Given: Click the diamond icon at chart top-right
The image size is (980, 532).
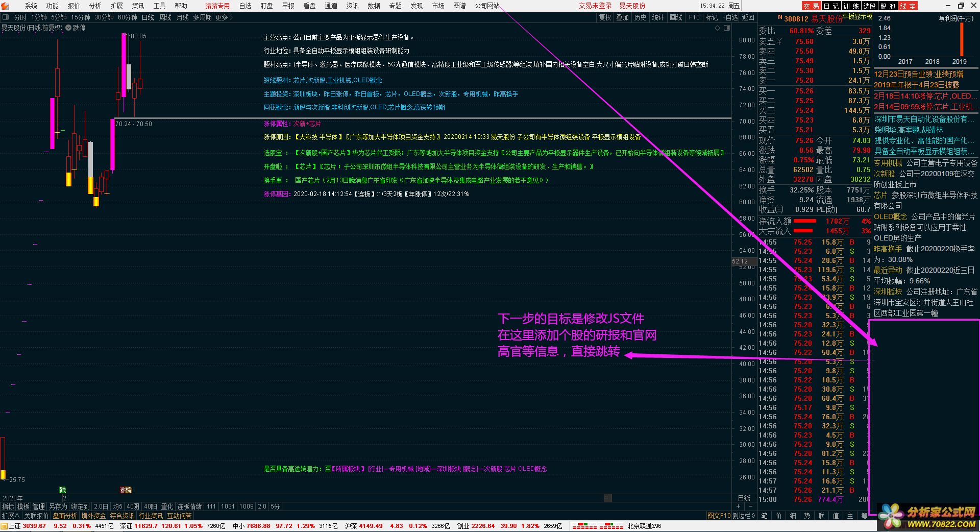Looking at the screenshot, I should 718,28.
